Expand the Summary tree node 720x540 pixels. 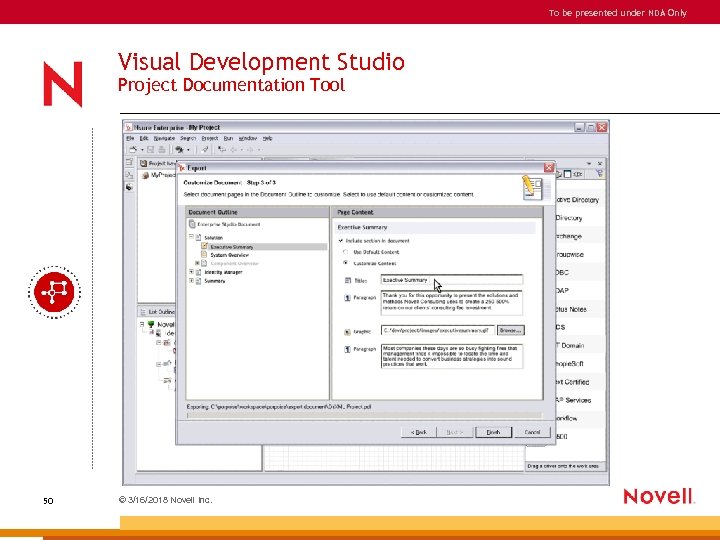click(x=191, y=281)
